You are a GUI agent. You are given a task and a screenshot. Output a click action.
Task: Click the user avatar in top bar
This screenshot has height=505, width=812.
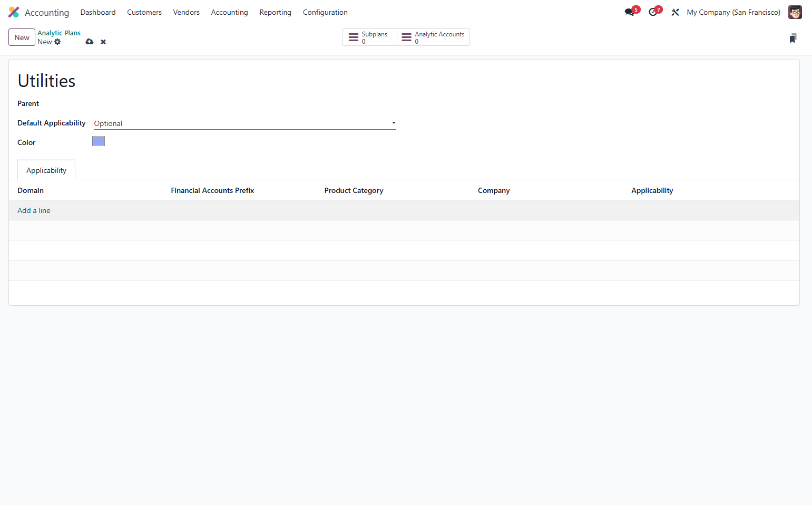(795, 12)
